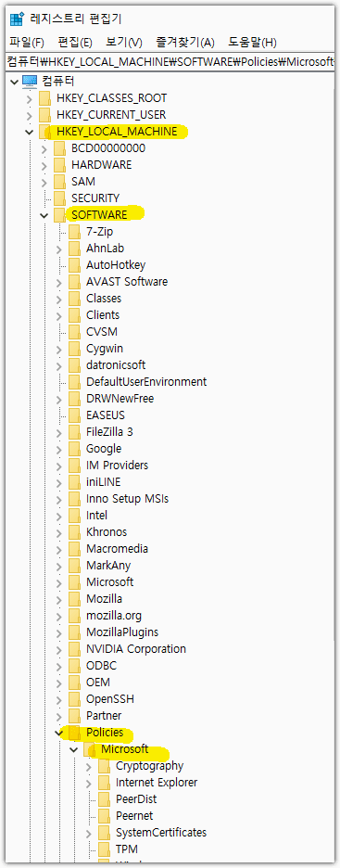Collapse the Microsoft key under Policies
This screenshot has width=340, height=868.
pyautogui.click(x=73, y=749)
